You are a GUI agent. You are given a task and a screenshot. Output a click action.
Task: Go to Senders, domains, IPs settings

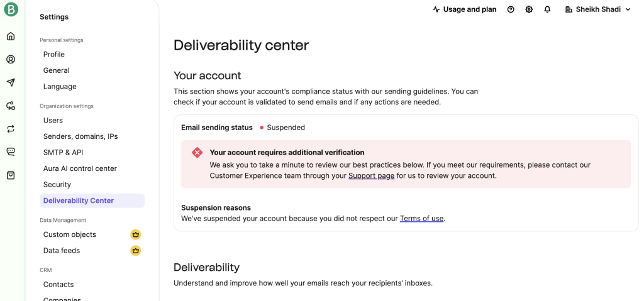click(80, 136)
